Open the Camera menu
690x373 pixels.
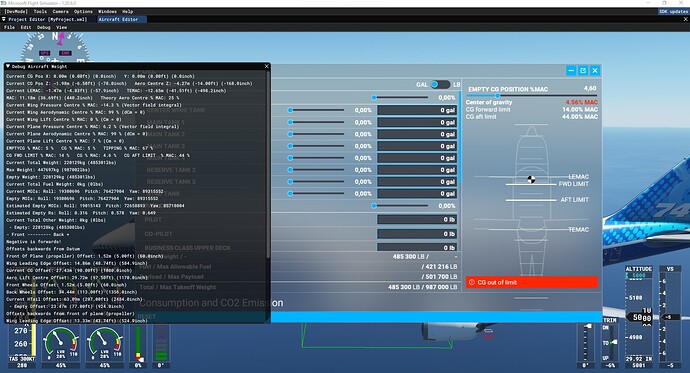[60, 11]
